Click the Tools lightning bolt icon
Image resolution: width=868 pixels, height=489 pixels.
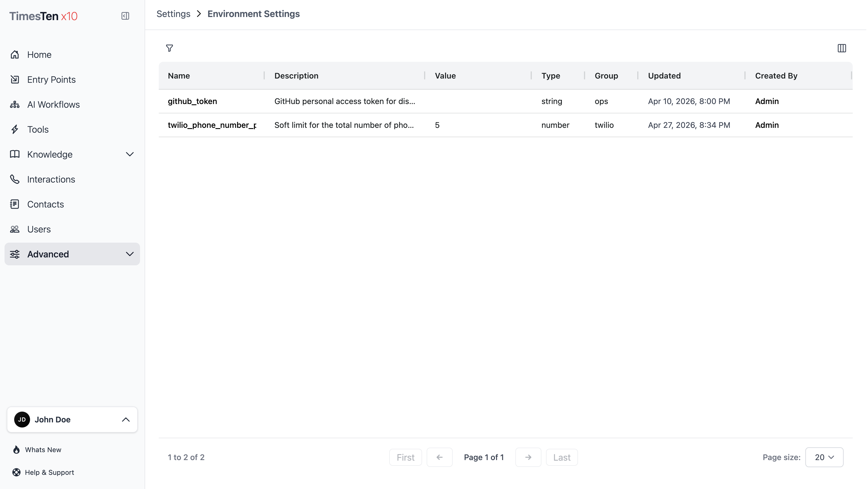pos(15,129)
